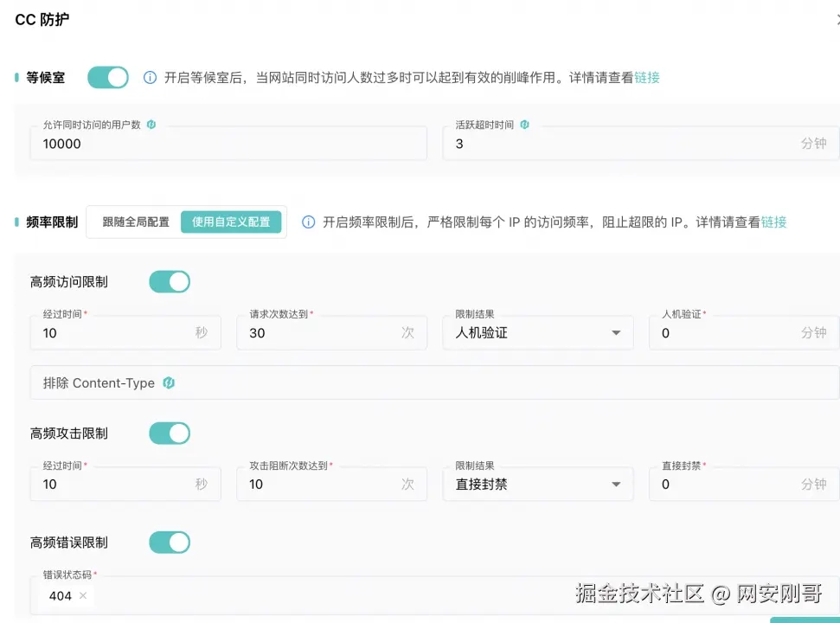
Task: Click the 高频访问限制 label
Action: [69, 282]
